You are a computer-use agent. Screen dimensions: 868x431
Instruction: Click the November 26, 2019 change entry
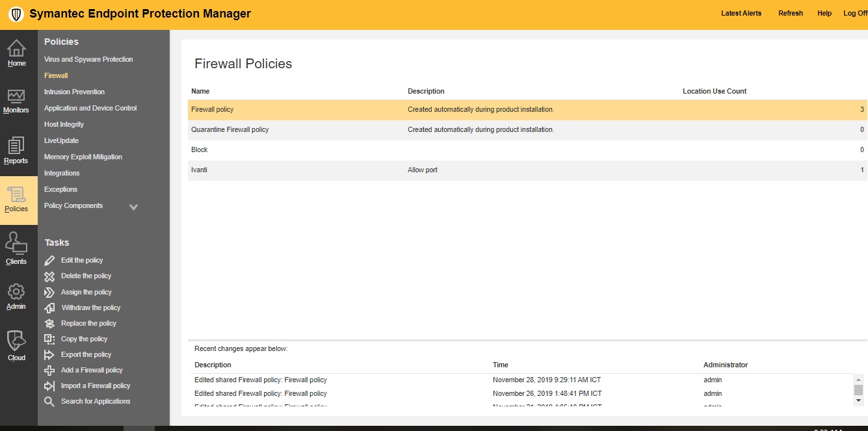point(523,394)
